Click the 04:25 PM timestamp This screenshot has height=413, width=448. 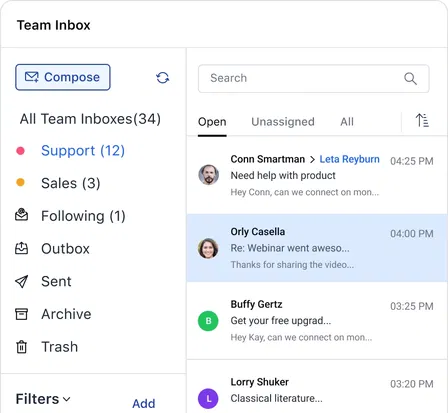[412, 161]
